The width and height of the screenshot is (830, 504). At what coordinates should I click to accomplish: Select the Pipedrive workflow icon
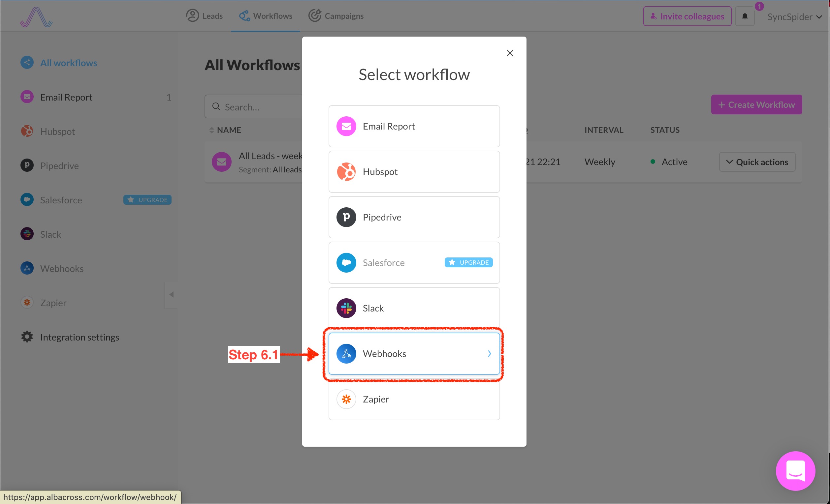[346, 217]
